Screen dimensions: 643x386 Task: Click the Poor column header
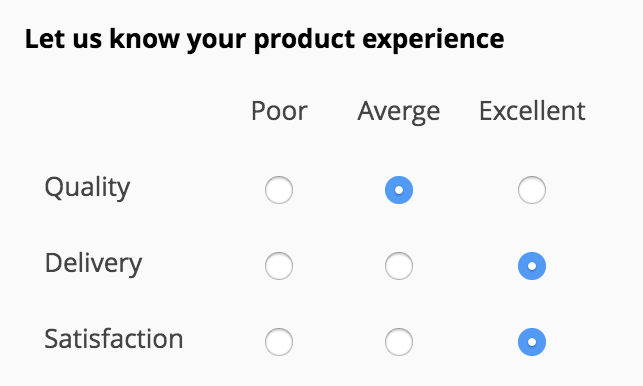[279, 111]
